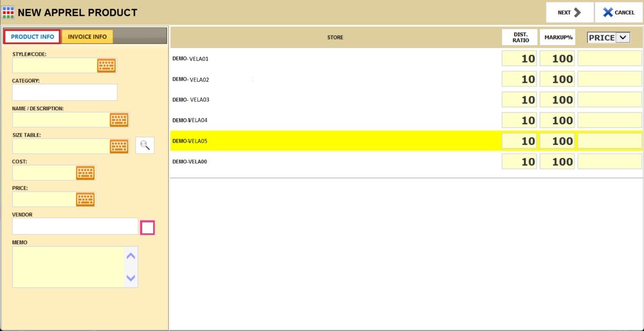Open keyboard for Price field
This screenshot has width=644, height=331.
pyautogui.click(x=85, y=200)
